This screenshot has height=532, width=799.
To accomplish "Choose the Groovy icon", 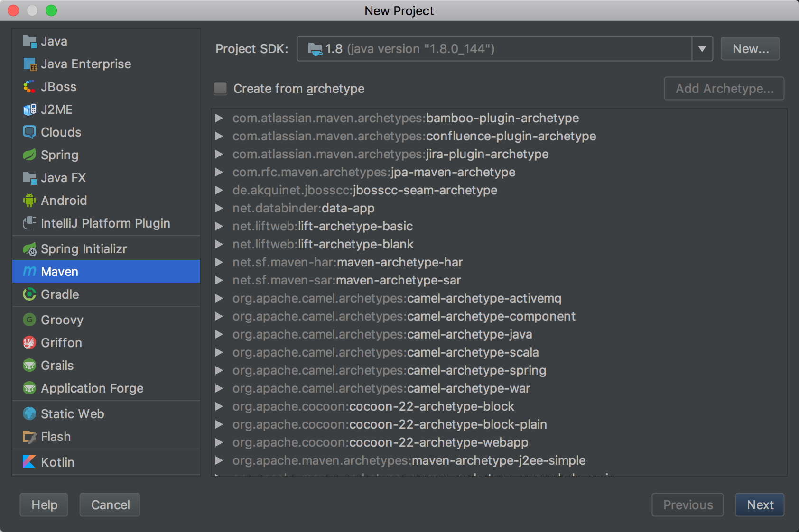I will click(x=29, y=320).
